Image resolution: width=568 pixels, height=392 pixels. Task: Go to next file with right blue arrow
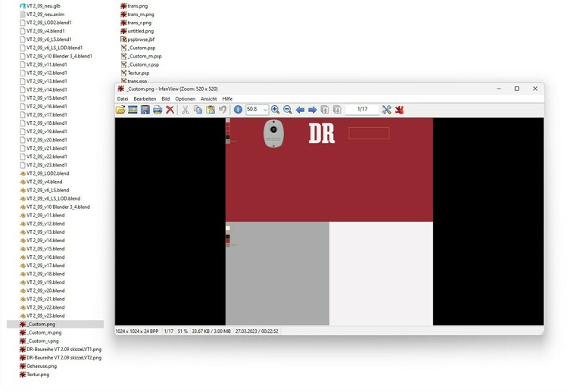[x=312, y=110]
